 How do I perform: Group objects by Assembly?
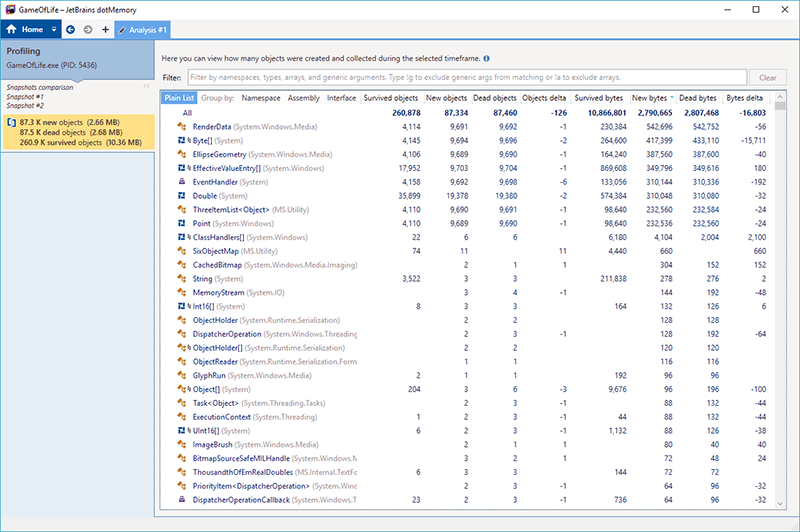pos(304,98)
